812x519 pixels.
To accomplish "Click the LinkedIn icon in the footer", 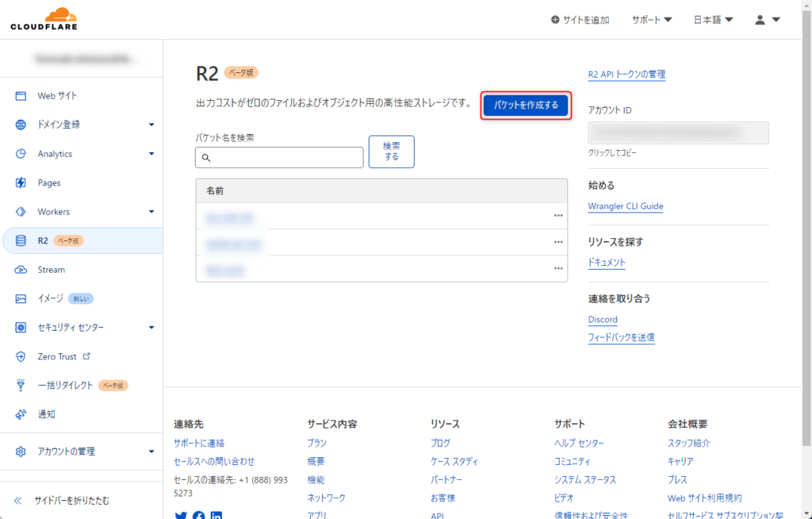I will point(216,516).
